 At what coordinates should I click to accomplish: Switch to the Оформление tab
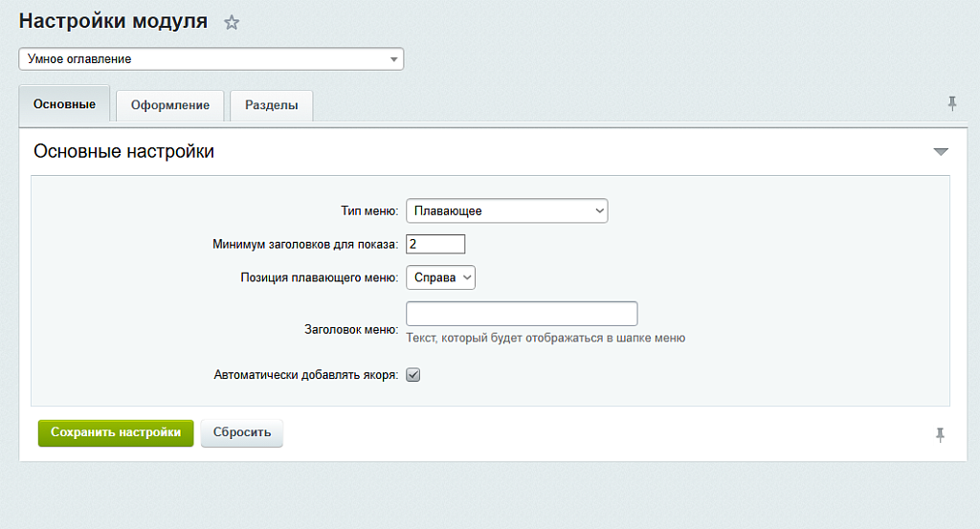tap(169, 105)
